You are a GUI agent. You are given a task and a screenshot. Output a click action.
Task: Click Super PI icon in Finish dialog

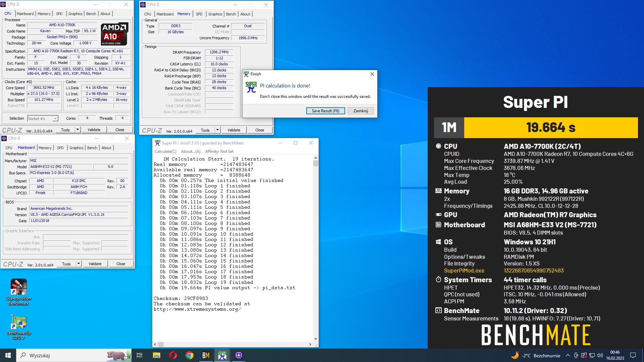251,87
